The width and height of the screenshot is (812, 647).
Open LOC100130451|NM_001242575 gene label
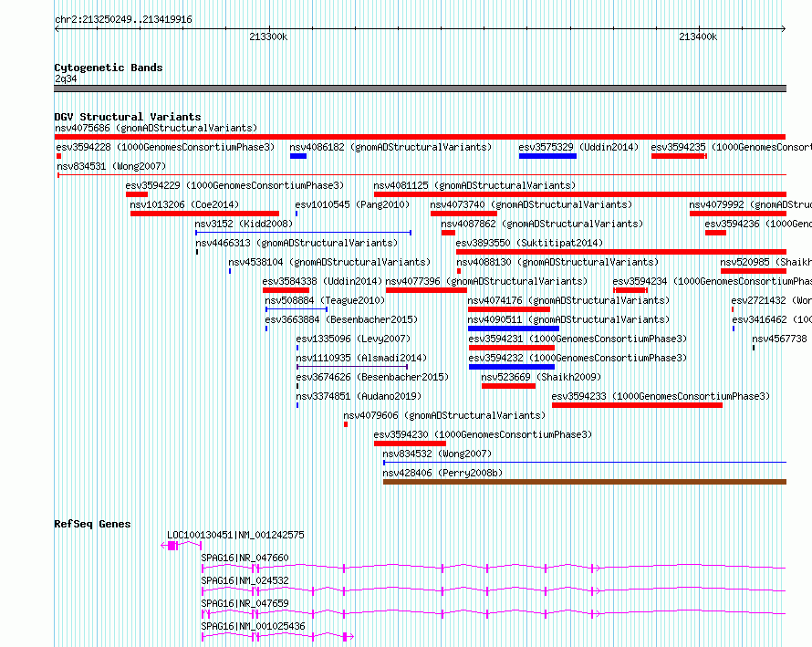coord(235,535)
